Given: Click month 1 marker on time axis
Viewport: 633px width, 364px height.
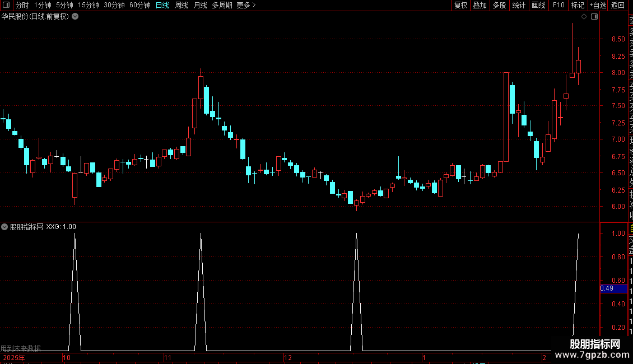Looking at the screenshot, I should click(424, 357).
